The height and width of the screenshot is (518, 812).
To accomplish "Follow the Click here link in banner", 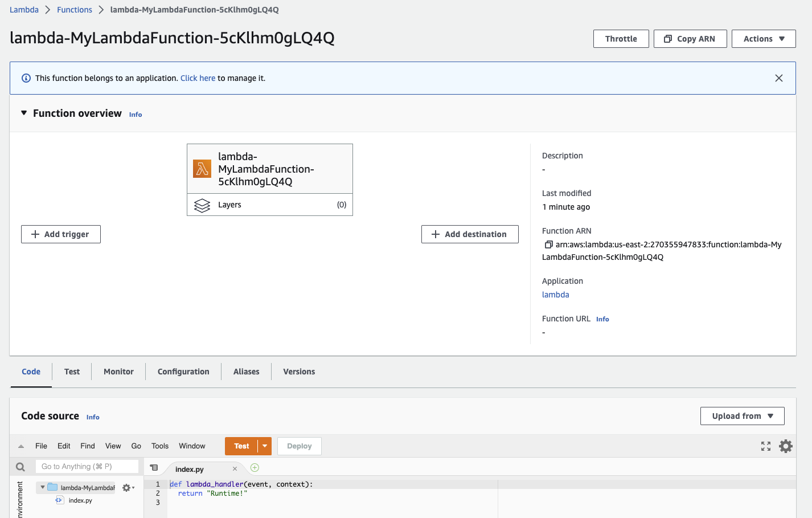I will click(198, 78).
